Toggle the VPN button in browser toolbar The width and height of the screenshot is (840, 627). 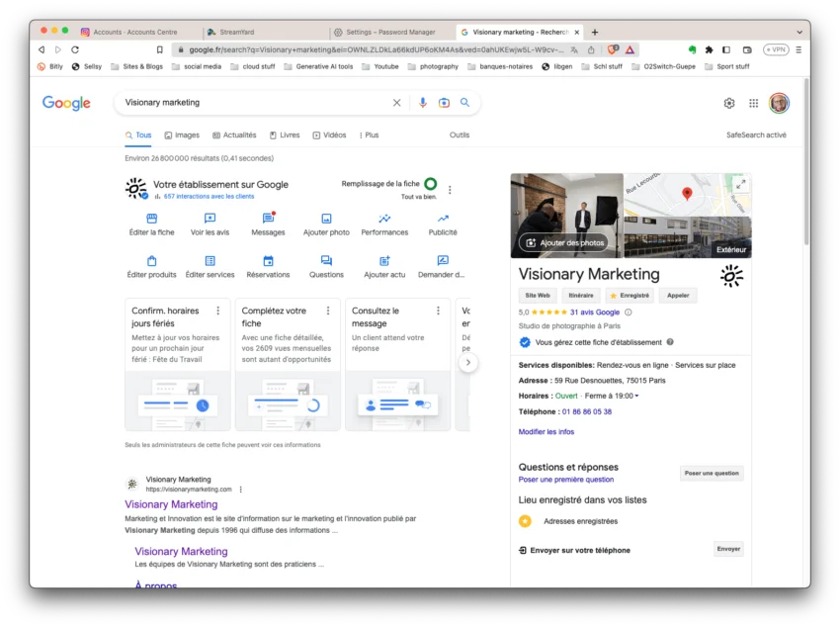[x=775, y=49]
